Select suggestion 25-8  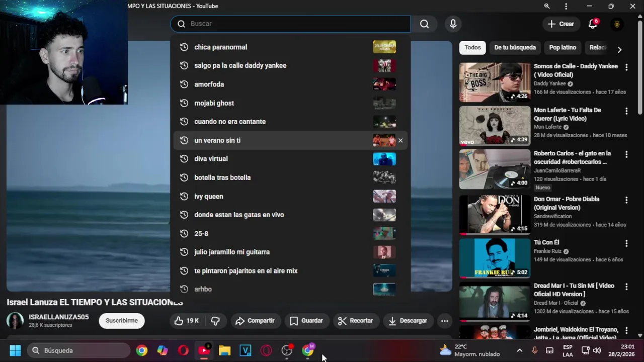[290, 233]
